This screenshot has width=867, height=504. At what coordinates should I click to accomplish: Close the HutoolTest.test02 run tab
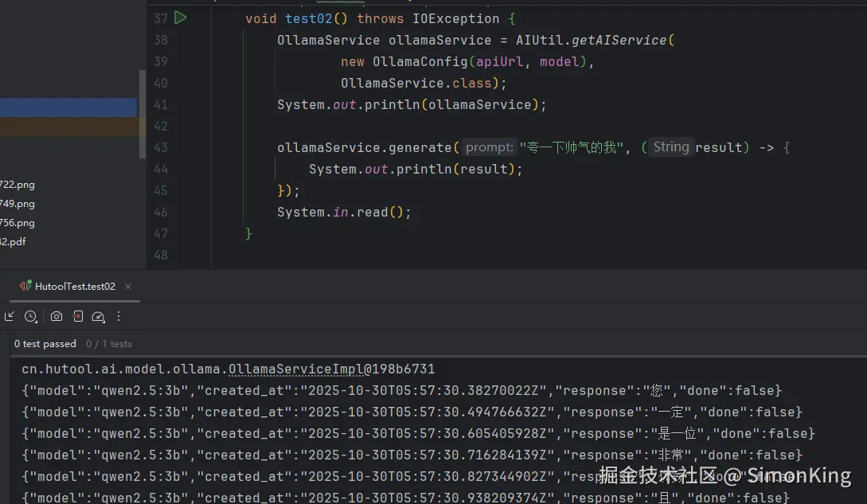click(x=128, y=286)
